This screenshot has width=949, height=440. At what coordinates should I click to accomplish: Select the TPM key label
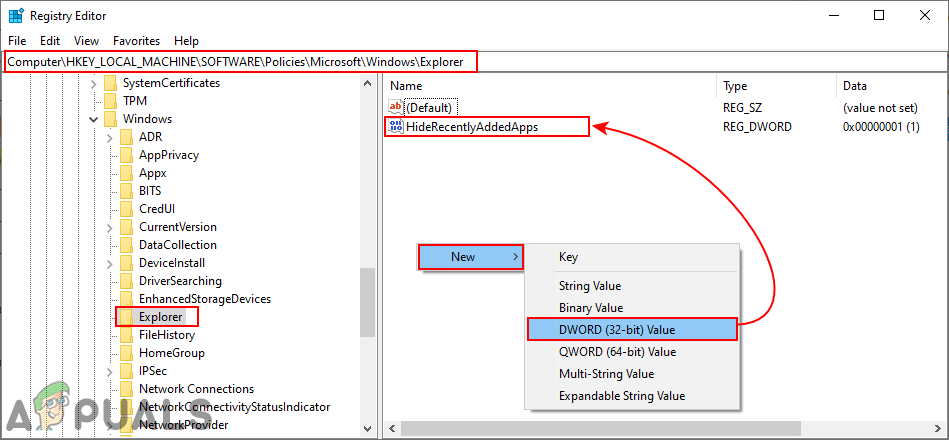(135, 101)
